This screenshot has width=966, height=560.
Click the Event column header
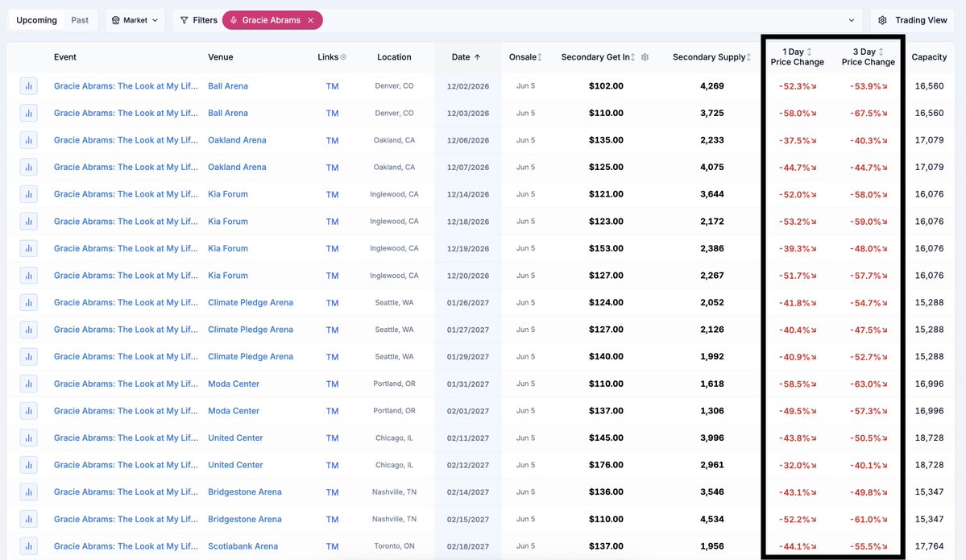[x=64, y=57]
